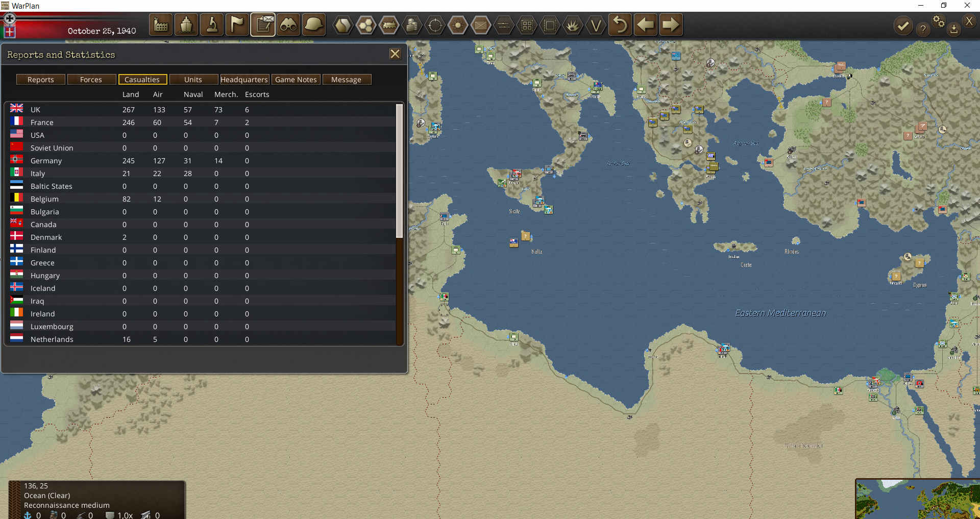
Task: Click the Soviet Union row
Action: (202, 148)
